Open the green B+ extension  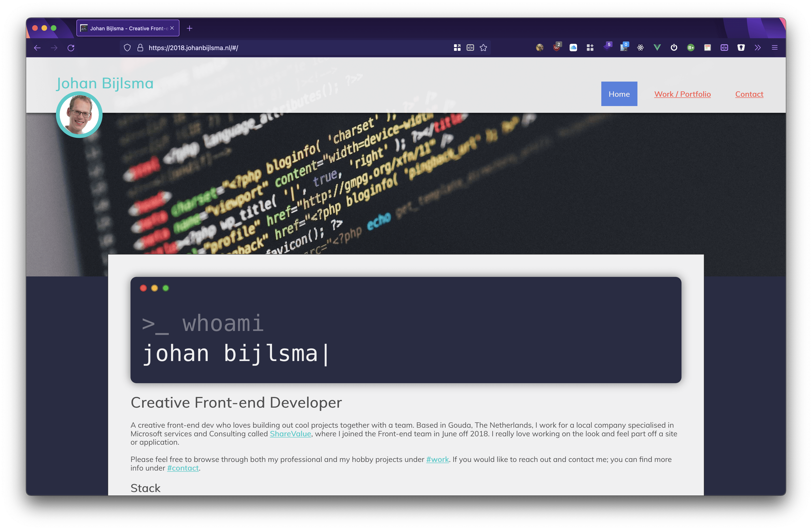tap(691, 48)
